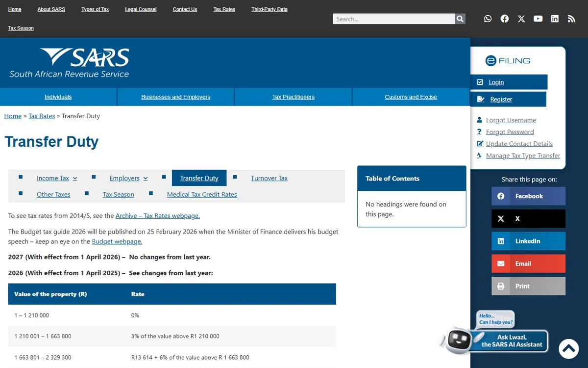This screenshot has height=368, width=588.
Task: Open Individuals main menu
Action: (x=58, y=97)
